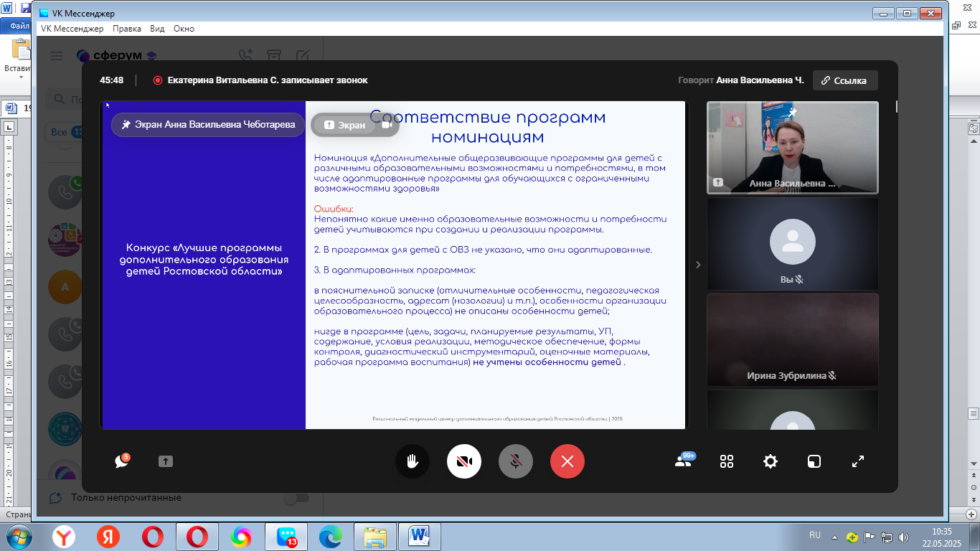Switch to the grid layout view

click(x=727, y=461)
